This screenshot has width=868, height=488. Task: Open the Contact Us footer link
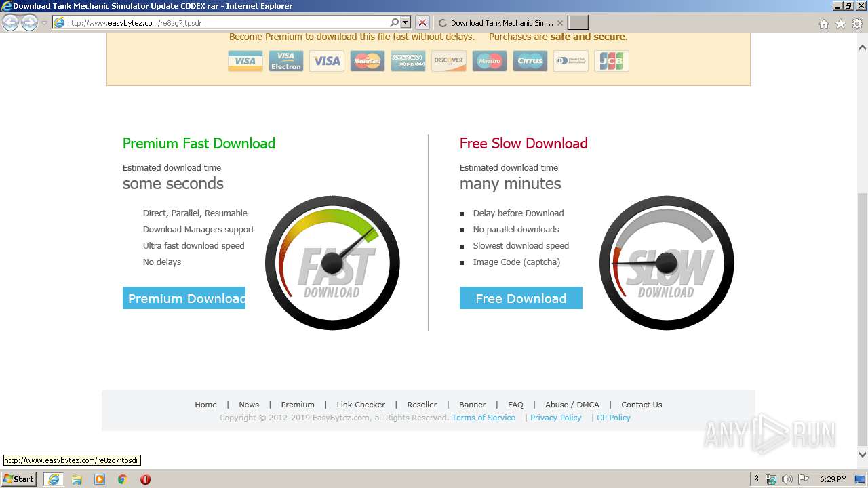click(642, 405)
